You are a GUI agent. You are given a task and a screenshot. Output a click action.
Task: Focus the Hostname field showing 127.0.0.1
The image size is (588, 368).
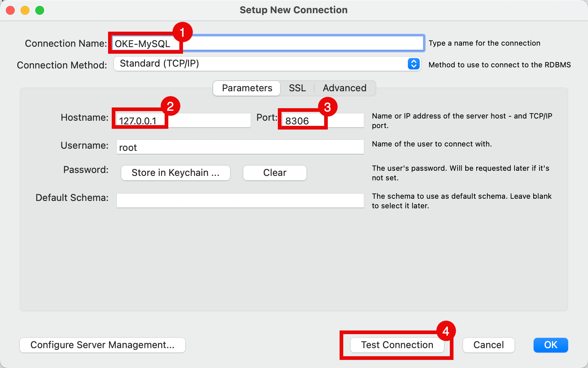pyautogui.click(x=206, y=121)
